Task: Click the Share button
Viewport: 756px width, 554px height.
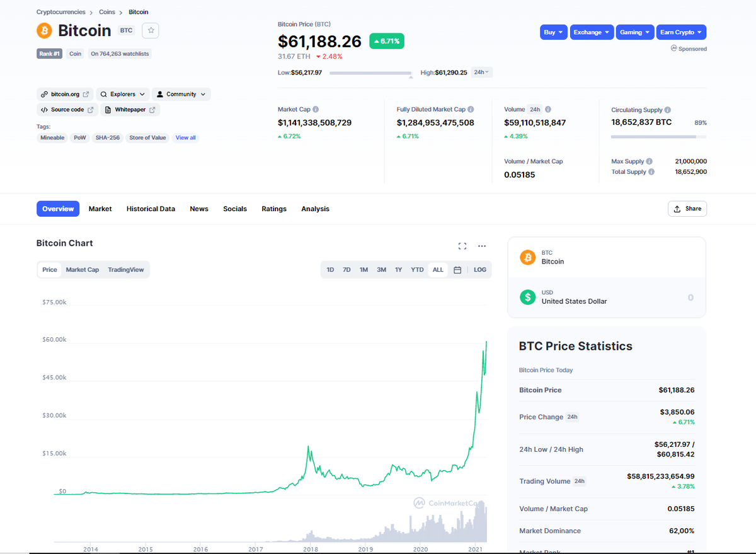Action: click(x=687, y=209)
